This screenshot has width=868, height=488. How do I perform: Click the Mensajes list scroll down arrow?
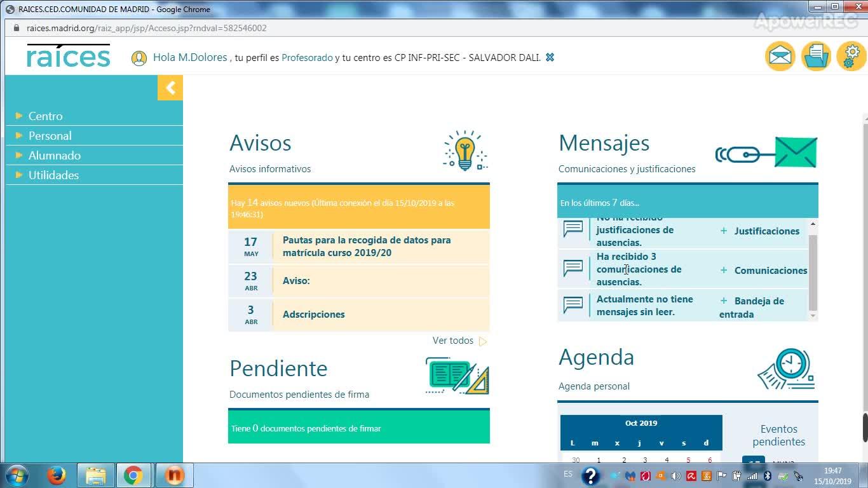coord(813,316)
